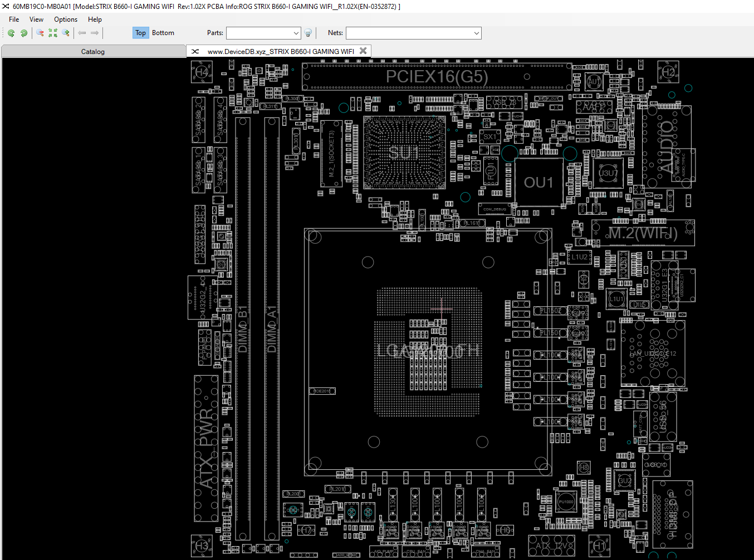Close the STRIX B660-I GAMING WIFI tab
754x560 pixels.
(363, 51)
